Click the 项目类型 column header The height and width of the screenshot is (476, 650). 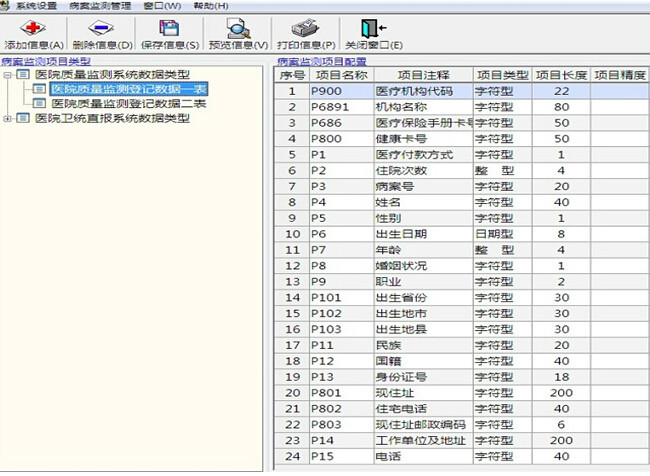click(502, 75)
